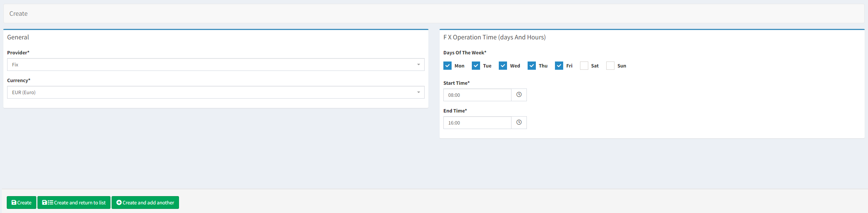
Task: Click the Create page header title
Action: click(18, 13)
